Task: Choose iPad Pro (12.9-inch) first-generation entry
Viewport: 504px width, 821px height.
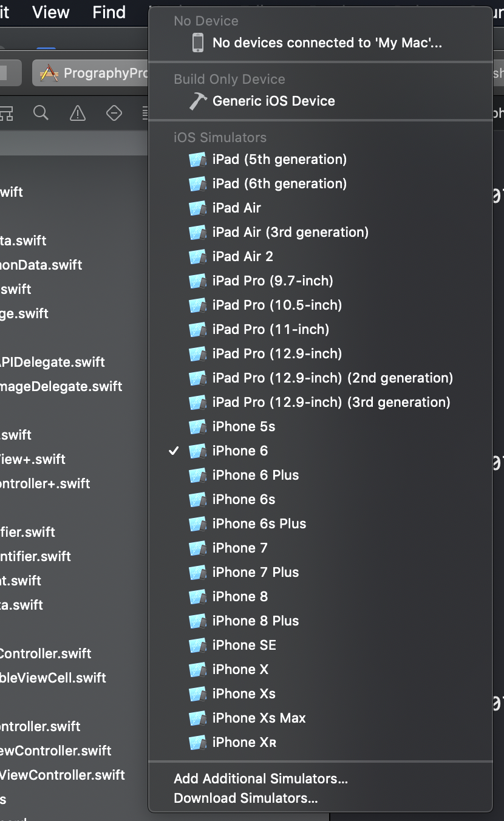Action: (320, 353)
